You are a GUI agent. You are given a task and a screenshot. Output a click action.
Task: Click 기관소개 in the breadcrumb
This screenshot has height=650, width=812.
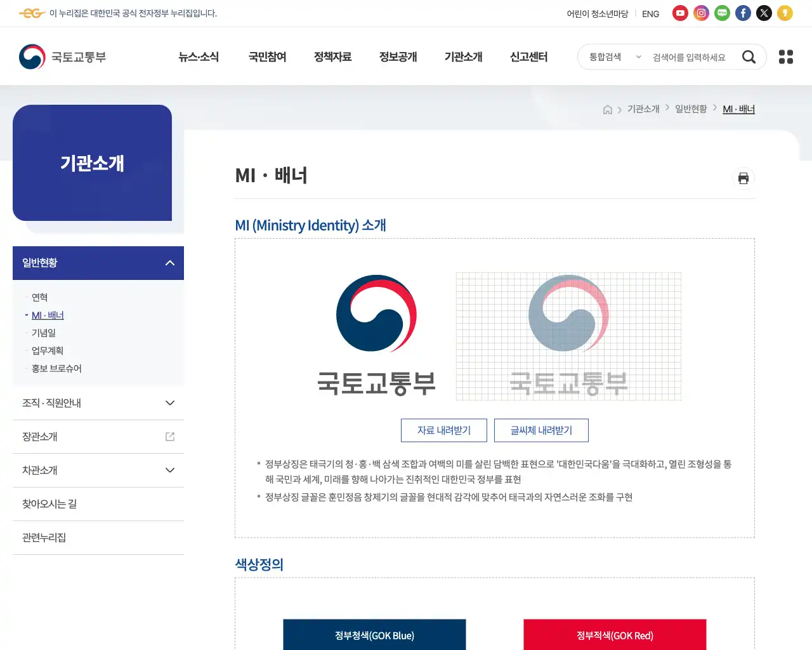[643, 109]
